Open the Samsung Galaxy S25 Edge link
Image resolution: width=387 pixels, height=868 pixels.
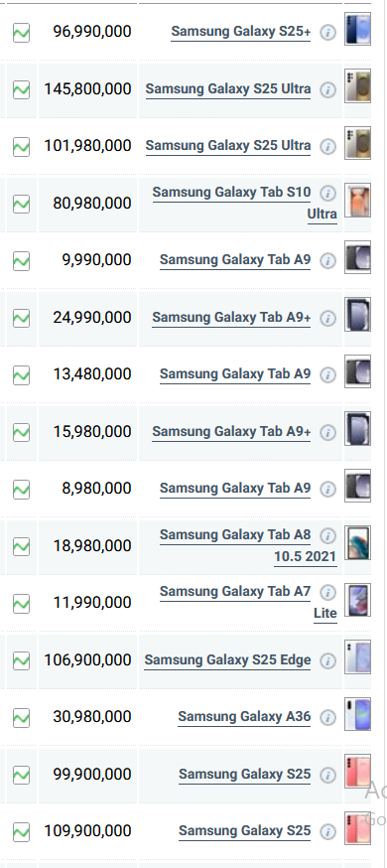tap(228, 660)
